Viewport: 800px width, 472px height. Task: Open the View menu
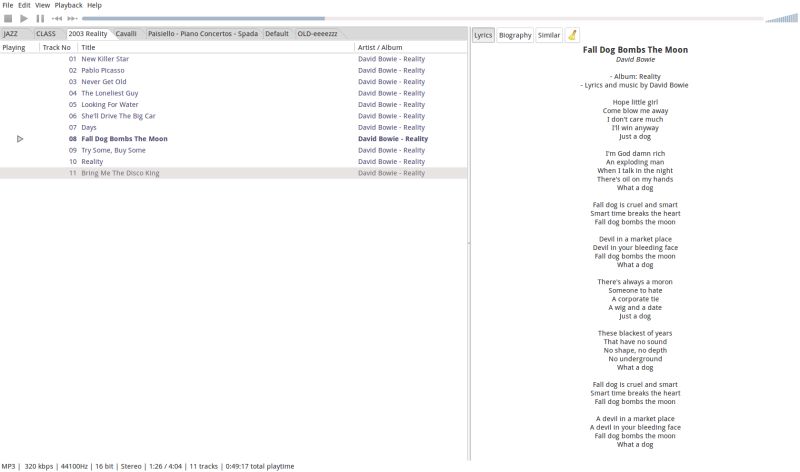[x=42, y=5]
